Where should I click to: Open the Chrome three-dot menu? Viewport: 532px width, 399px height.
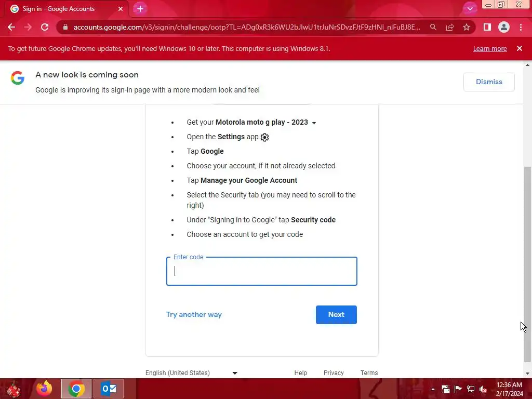pos(521,27)
